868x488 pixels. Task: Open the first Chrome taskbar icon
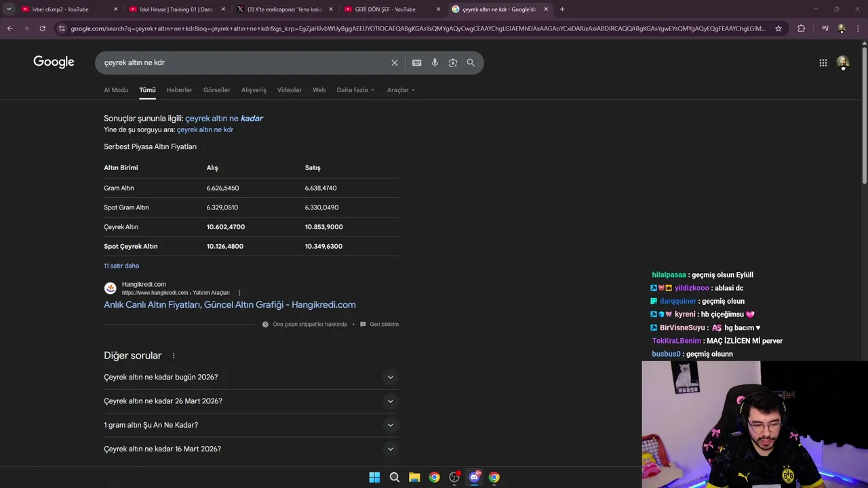coord(434,477)
